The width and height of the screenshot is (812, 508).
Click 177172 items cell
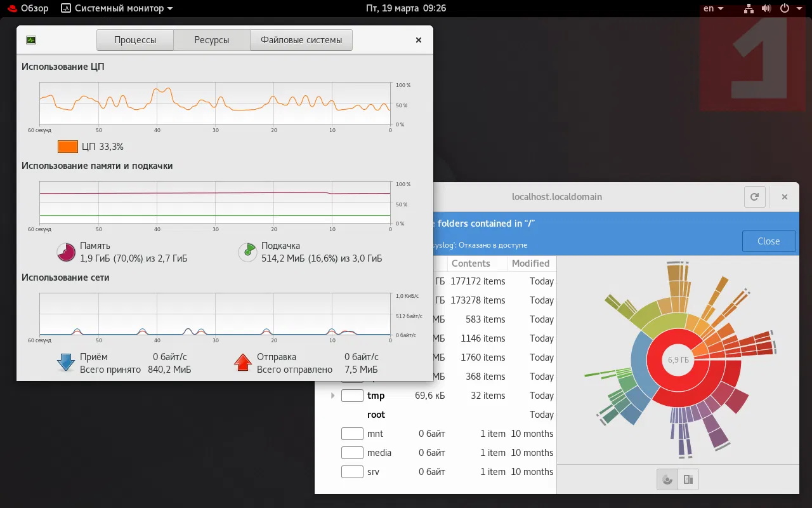[x=478, y=281]
